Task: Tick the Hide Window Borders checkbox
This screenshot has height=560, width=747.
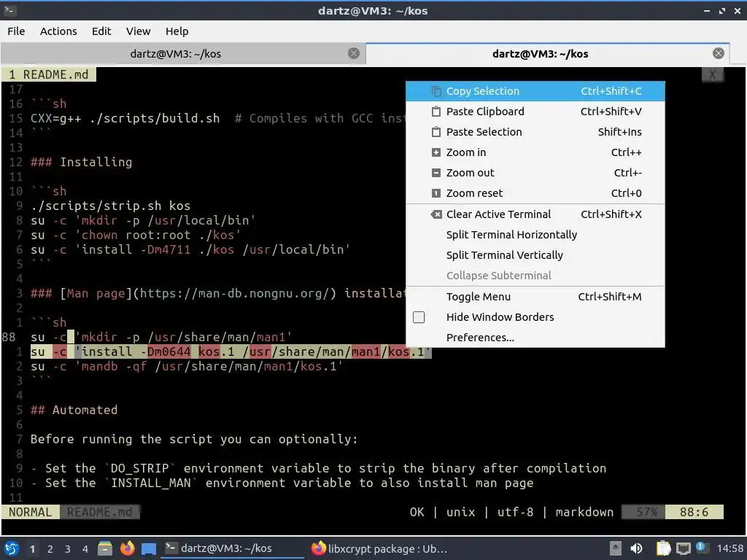Action: pyautogui.click(x=419, y=317)
